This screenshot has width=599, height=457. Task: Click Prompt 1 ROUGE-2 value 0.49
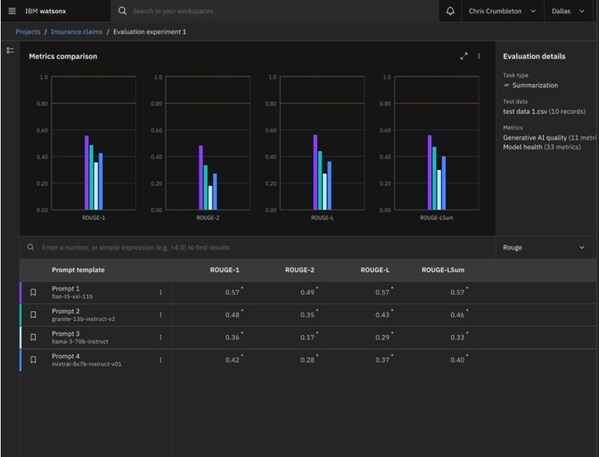[307, 292]
